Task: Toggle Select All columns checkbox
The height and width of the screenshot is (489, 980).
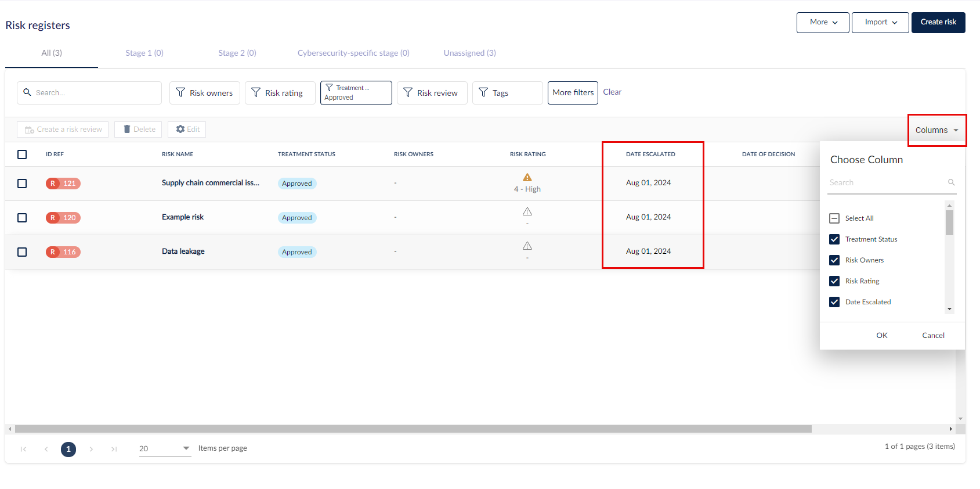Action: [834, 218]
